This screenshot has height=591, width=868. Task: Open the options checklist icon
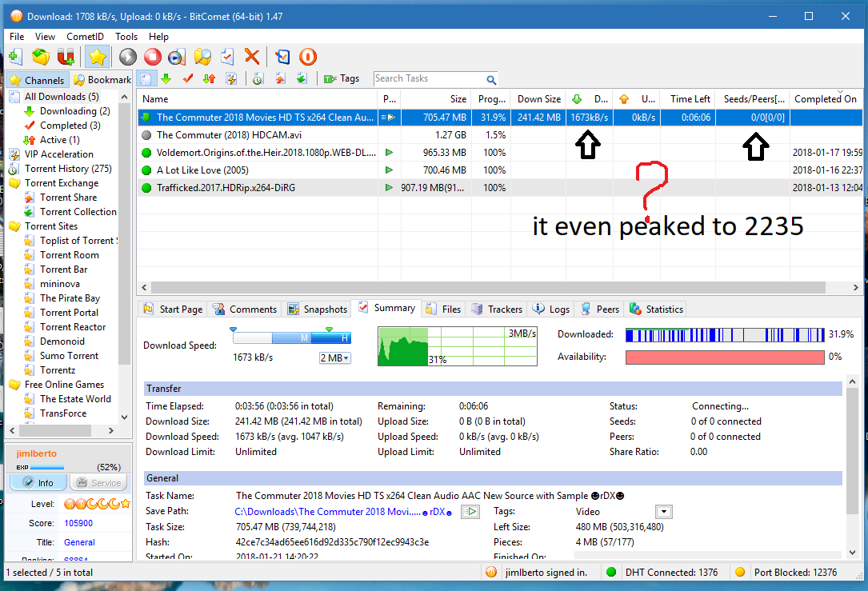[x=283, y=57]
